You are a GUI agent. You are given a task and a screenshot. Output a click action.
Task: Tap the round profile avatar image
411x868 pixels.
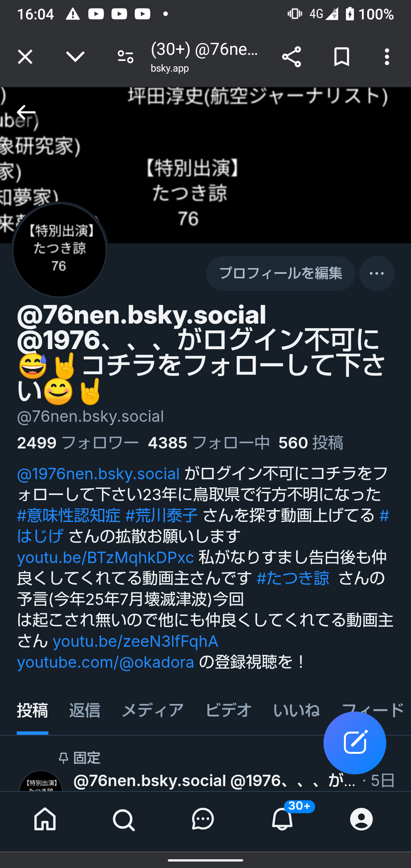click(x=59, y=250)
